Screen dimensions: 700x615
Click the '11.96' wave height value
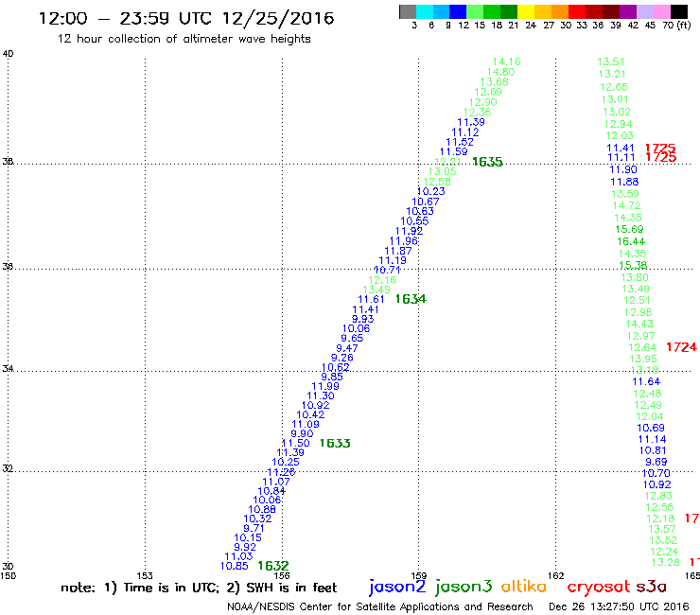tap(404, 241)
